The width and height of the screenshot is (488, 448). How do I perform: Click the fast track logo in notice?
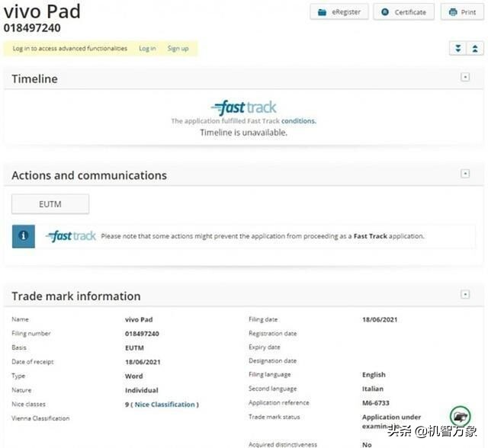[x=71, y=236]
